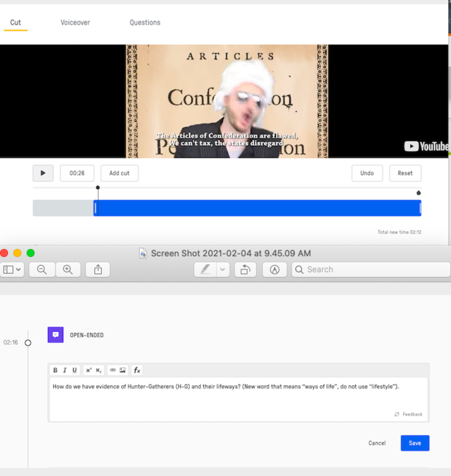This screenshot has width=451, height=476.
Task: Open the fx equation editor
Action: click(x=137, y=370)
